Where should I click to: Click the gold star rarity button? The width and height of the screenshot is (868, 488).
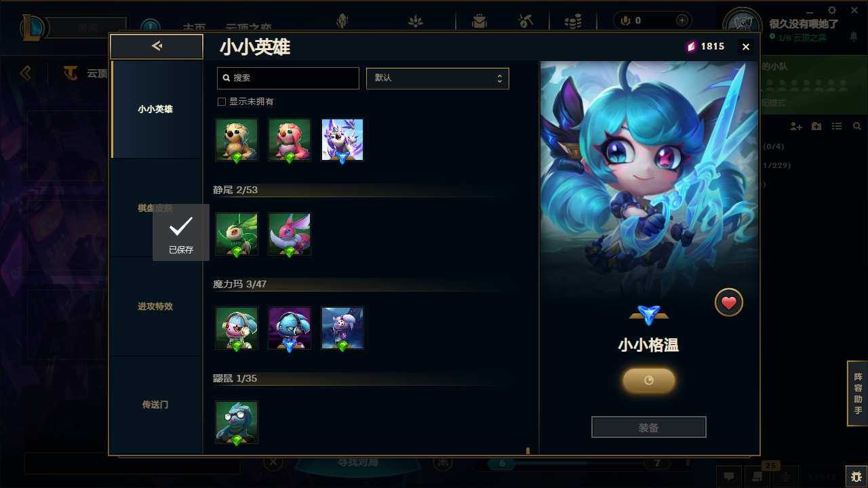(x=649, y=381)
